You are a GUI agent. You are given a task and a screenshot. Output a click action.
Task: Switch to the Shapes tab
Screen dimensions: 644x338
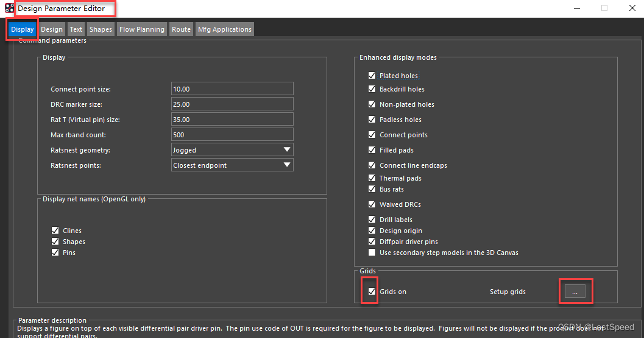(x=101, y=29)
